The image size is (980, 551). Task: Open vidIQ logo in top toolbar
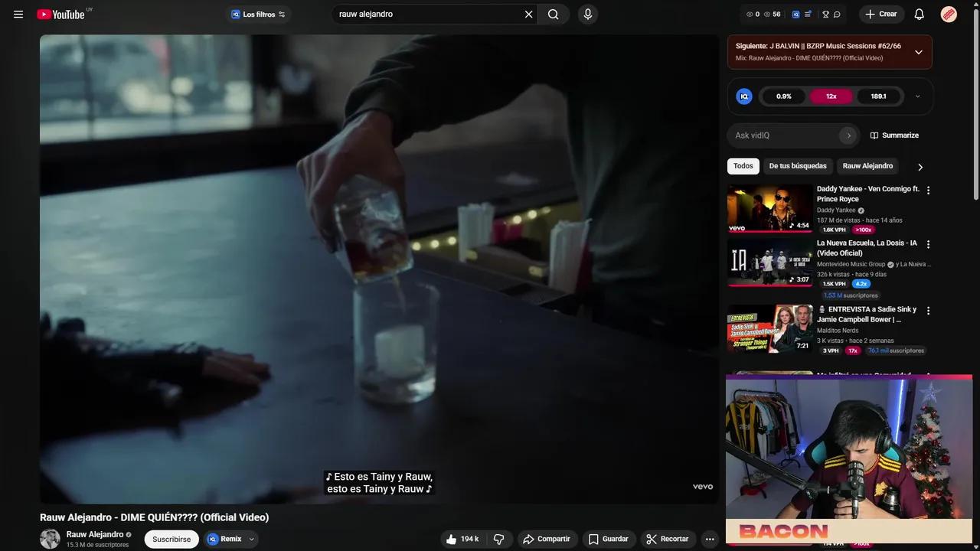pyautogui.click(x=796, y=15)
